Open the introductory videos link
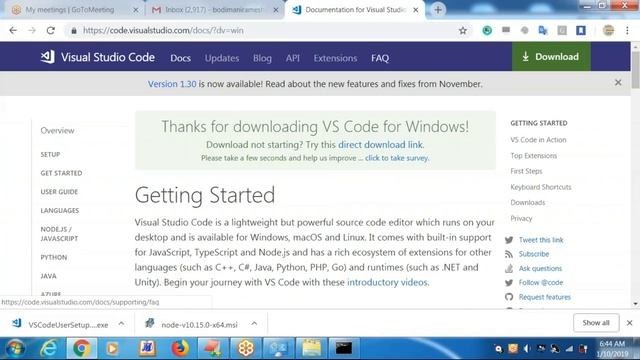The width and height of the screenshot is (640, 360). pos(387,282)
